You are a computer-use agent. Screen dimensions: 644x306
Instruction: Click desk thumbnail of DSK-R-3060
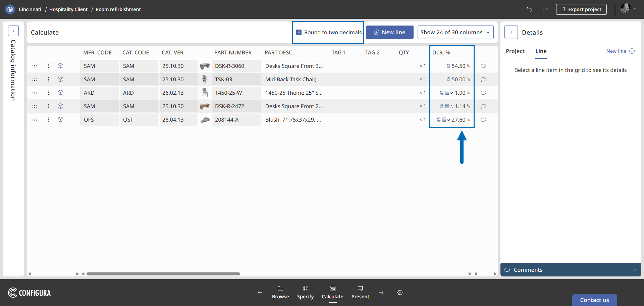[205, 66]
